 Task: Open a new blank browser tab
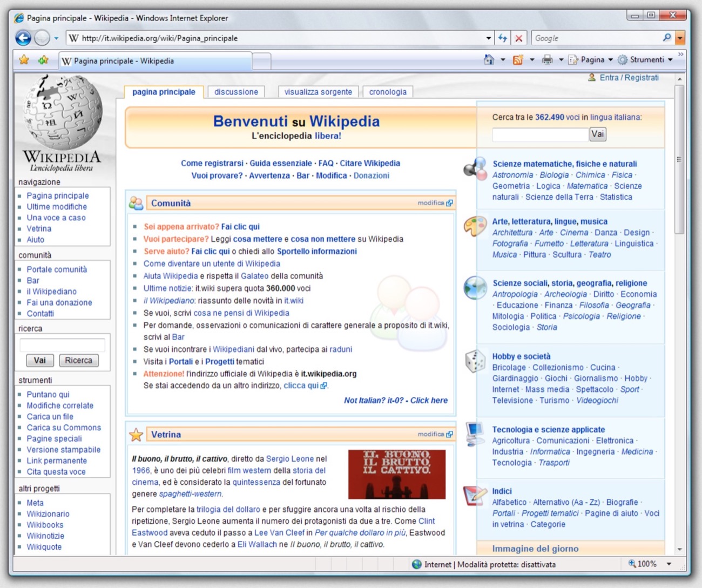(x=261, y=62)
